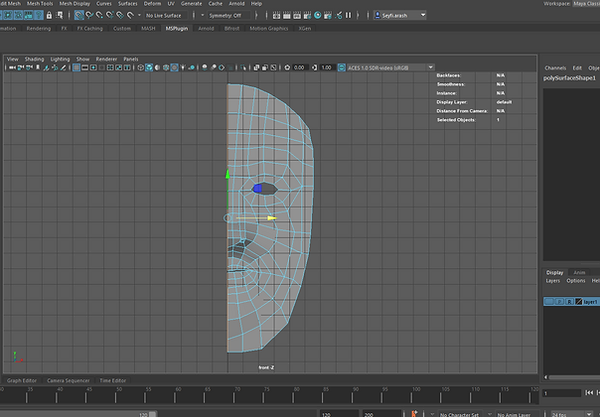Open the Mesh Display menu
600x417 pixels.
(x=75, y=3)
